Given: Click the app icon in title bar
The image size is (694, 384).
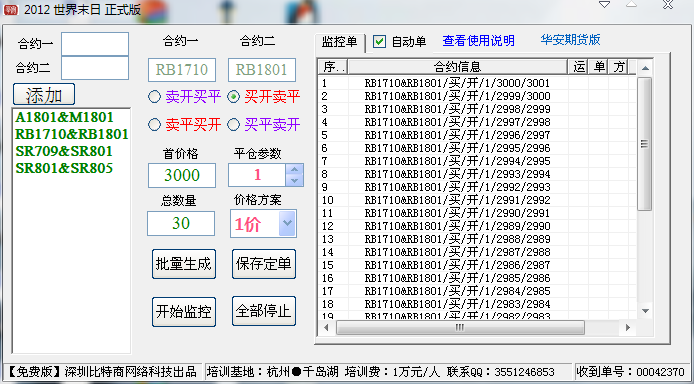Looking at the screenshot, I should pyautogui.click(x=11, y=9).
